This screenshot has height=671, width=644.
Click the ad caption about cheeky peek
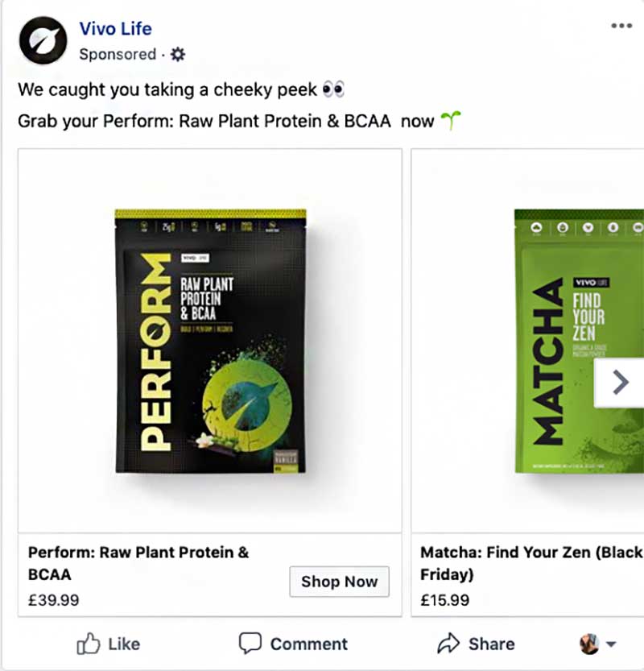tap(169, 89)
